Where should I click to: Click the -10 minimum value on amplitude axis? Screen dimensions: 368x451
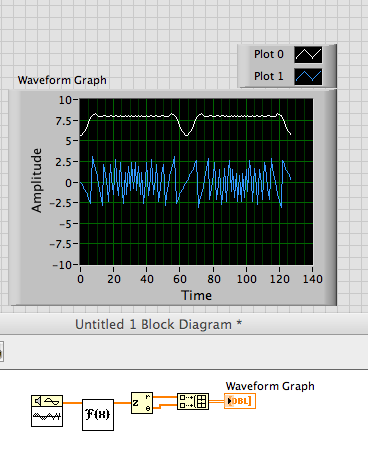[x=62, y=265]
